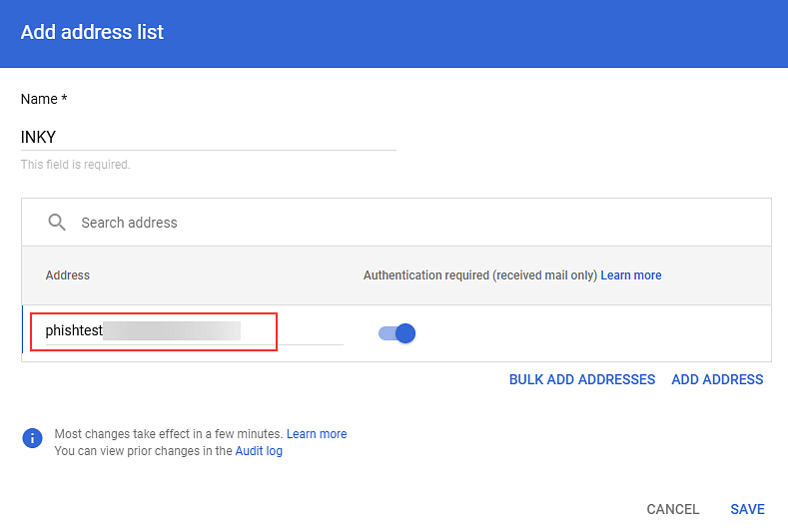The width and height of the screenshot is (788, 532).
Task: Click the Name field containing INKY
Action: tap(208, 137)
